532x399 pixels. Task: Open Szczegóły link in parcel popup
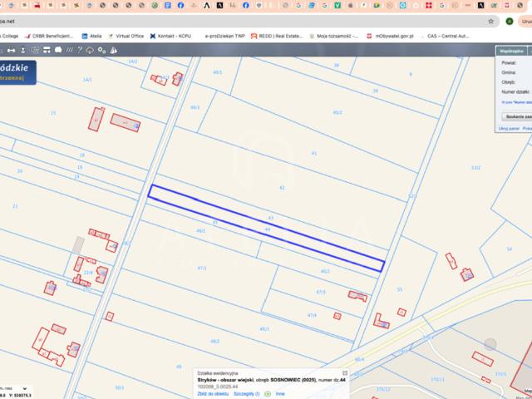pos(247,393)
